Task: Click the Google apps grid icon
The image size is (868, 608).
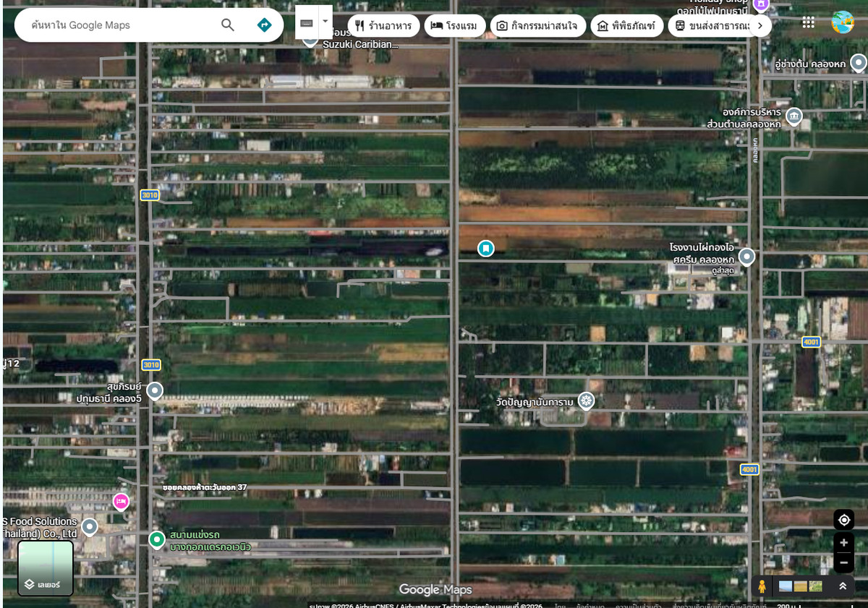Action: 808,22
